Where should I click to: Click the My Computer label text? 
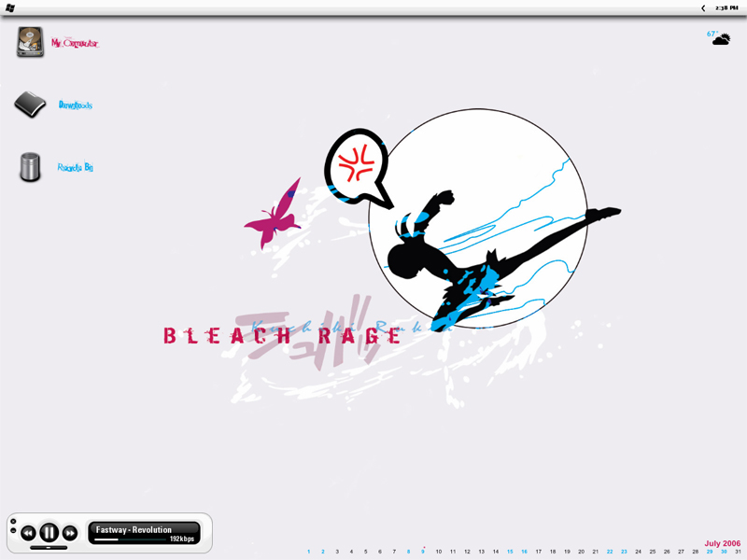click(x=75, y=43)
